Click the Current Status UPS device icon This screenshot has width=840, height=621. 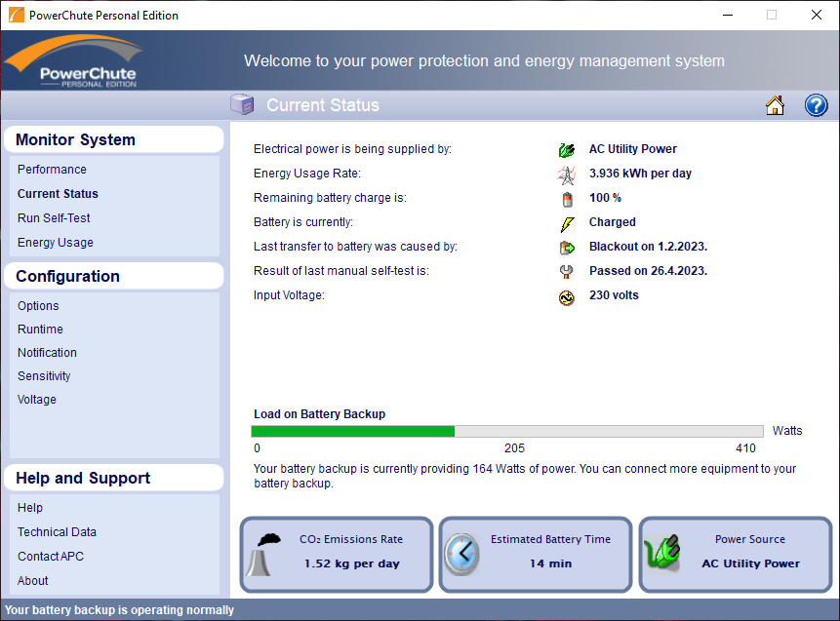tap(242, 104)
